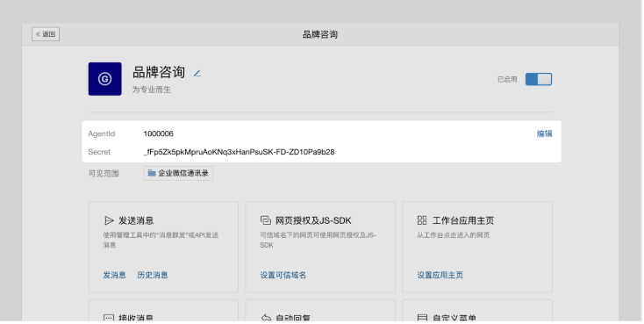Click the 自定义菜单 menu icon
The image size is (644, 324).
(422, 318)
